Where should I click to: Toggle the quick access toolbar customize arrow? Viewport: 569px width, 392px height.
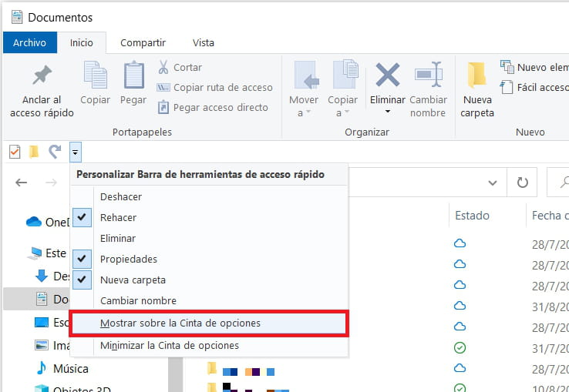(75, 152)
